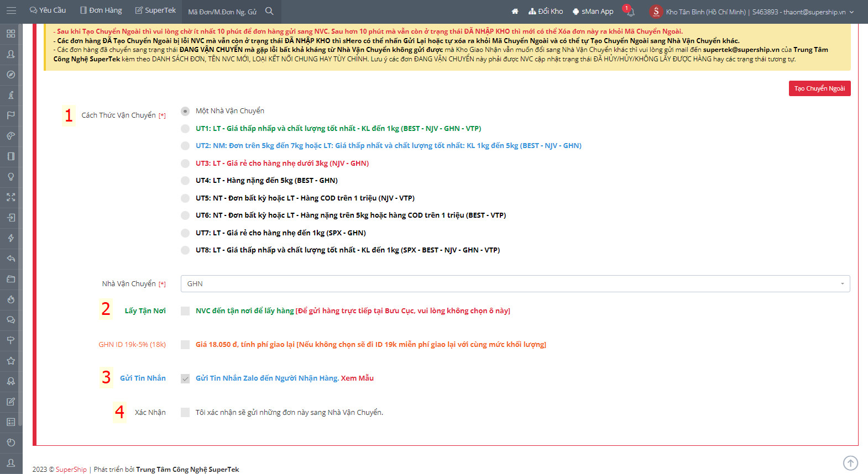Image resolution: width=868 pixels, height=474 pixels.
Task: Select the UT2 shipping priority radio
Action: (x=185, y=146)
